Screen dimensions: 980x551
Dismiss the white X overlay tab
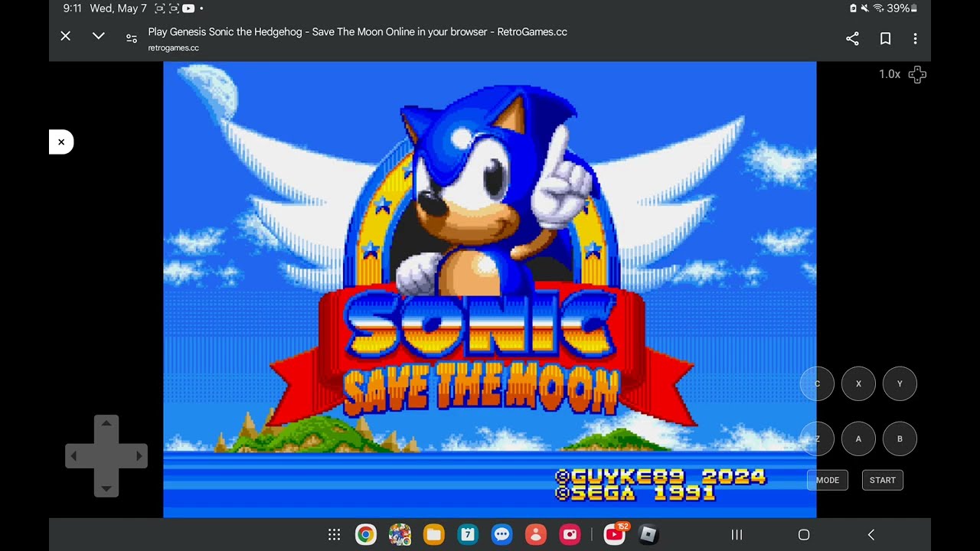pyautogui.click(x=61, y=142)
